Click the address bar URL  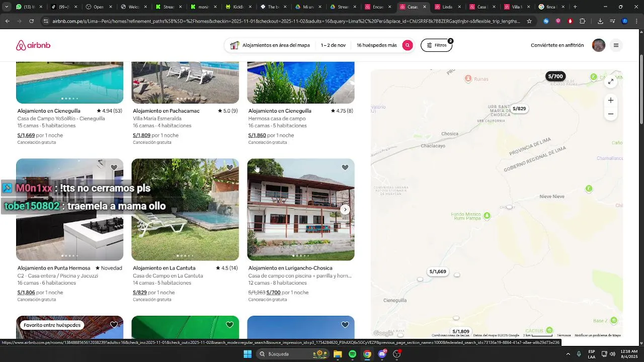pyautogui.click(x=287, y=21)
